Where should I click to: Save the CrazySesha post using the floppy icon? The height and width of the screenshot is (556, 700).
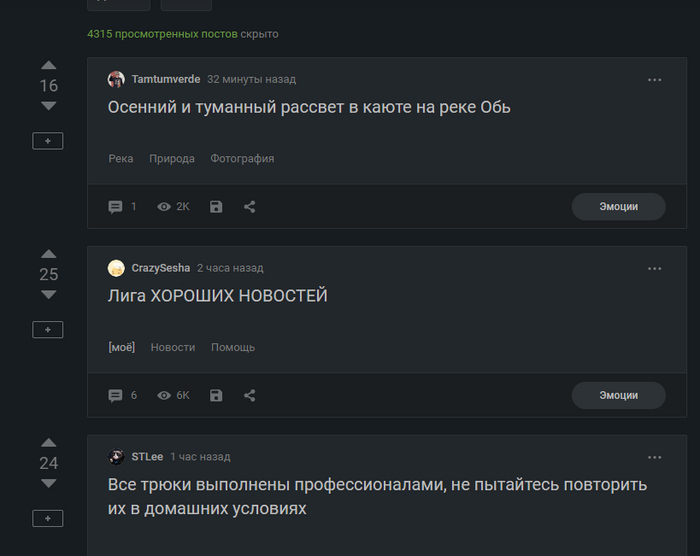pos(216,395)
